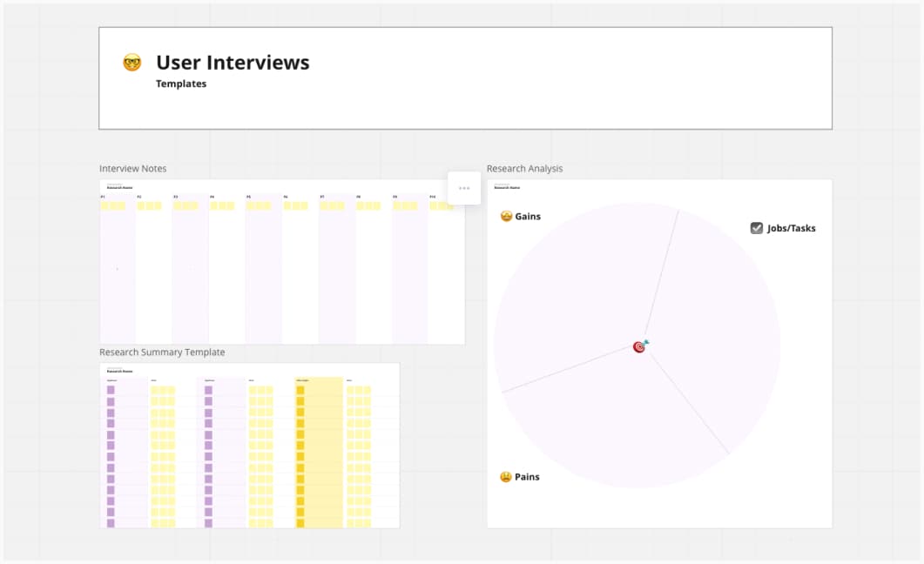Click the P1 column header in Interview Notes

103,198
